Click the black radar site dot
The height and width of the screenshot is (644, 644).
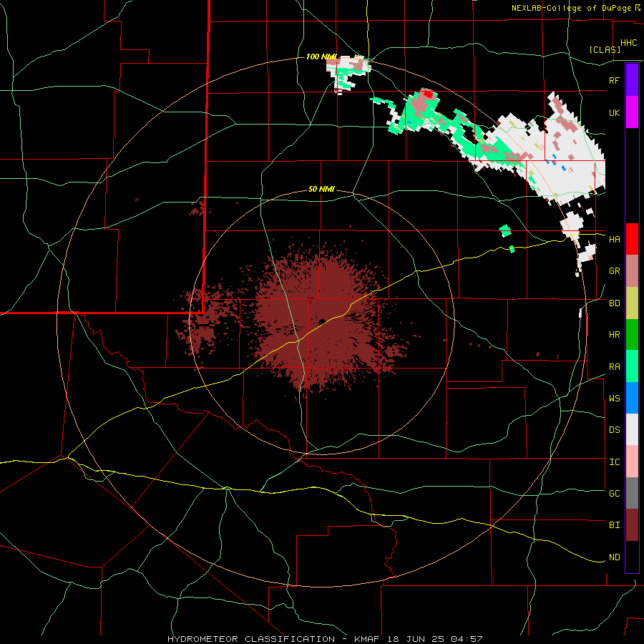pos(322,321)
